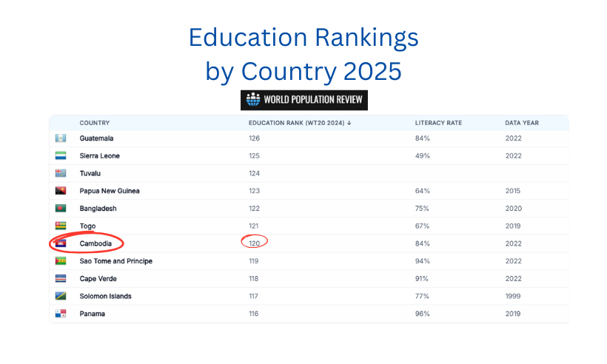Image resolution: width=607 pixels, height=364 pixels.
Task: Select the Panama flag icon
Action: (x=61, y=314)
